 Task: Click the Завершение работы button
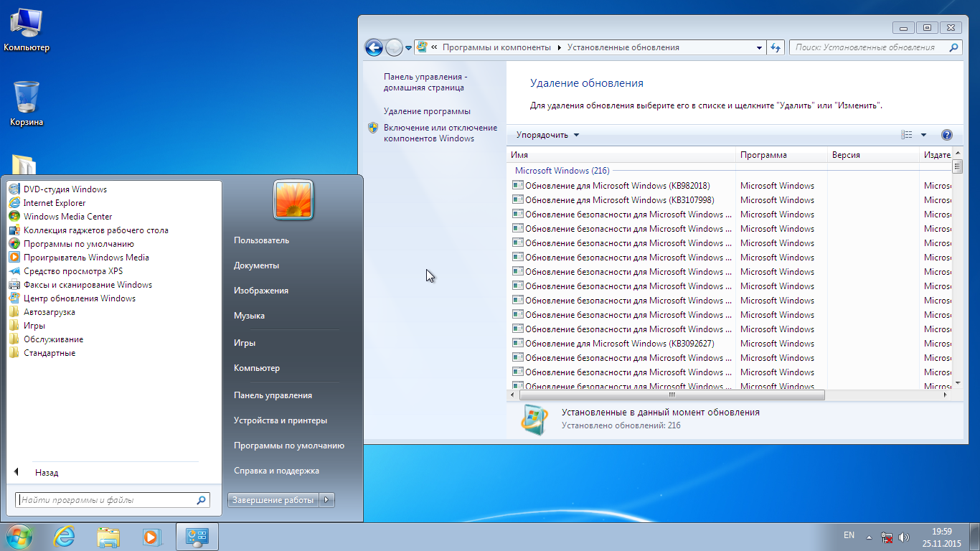coord(273,500)
